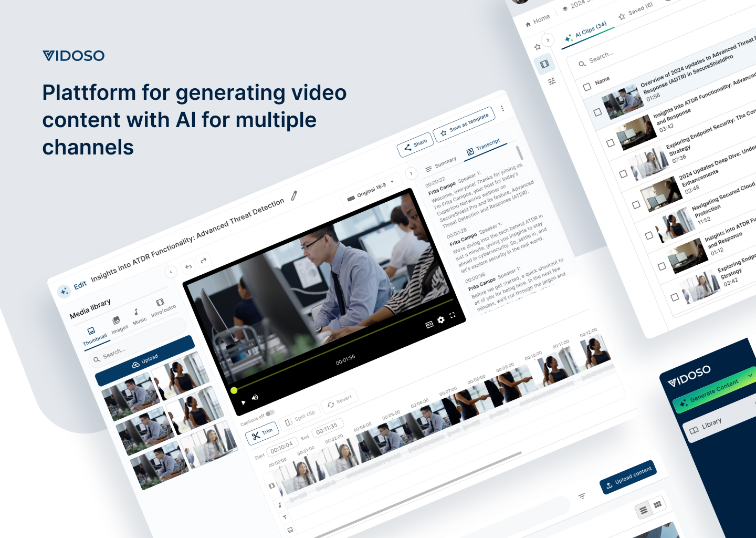756x538 pixels.
Task: Click the undo arrow in the editor
Action: (x=188, y=267)
